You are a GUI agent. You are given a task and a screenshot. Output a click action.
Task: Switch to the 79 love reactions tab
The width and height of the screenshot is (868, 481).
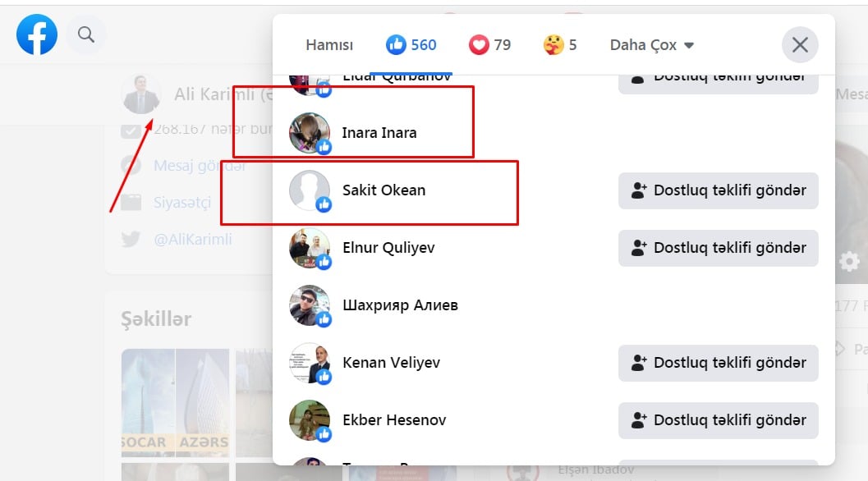(x=489, y=45)
